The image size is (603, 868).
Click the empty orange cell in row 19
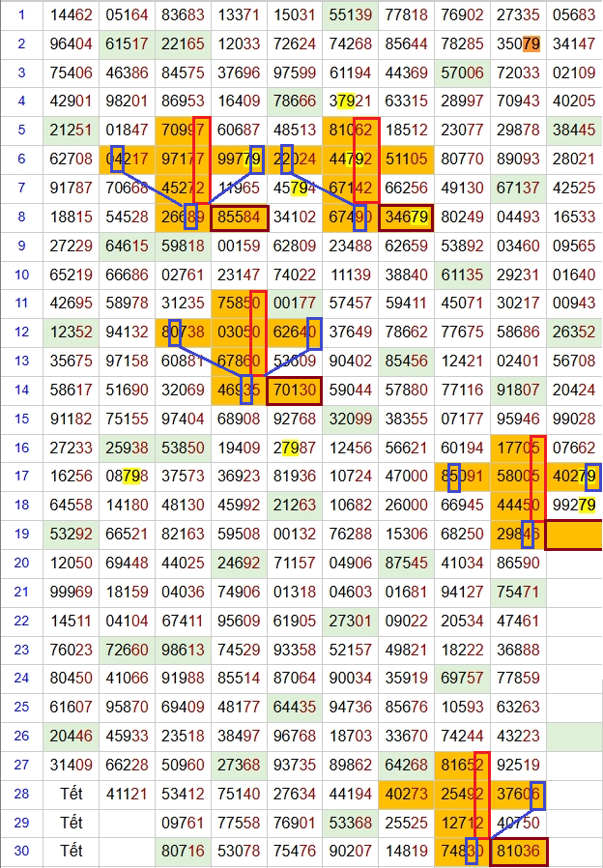point(574,535)
